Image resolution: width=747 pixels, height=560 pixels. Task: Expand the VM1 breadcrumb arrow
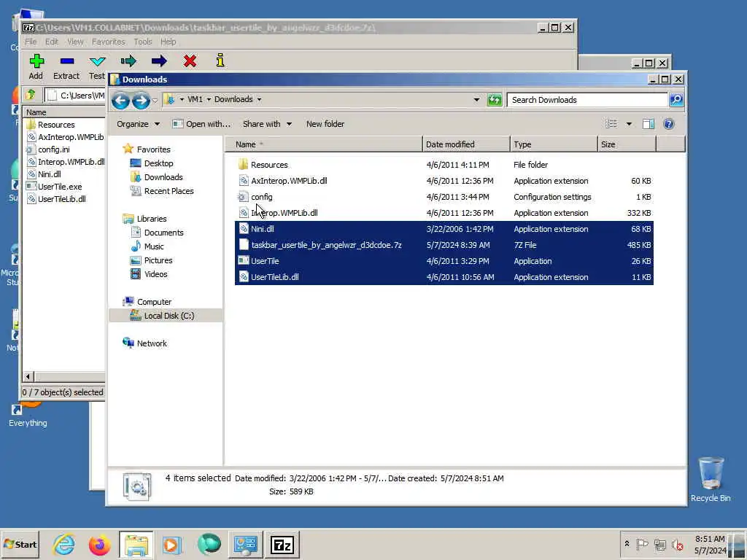(209, 99)
